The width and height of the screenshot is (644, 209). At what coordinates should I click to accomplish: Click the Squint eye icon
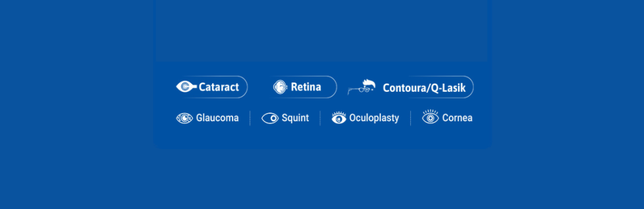pos(270,118)
